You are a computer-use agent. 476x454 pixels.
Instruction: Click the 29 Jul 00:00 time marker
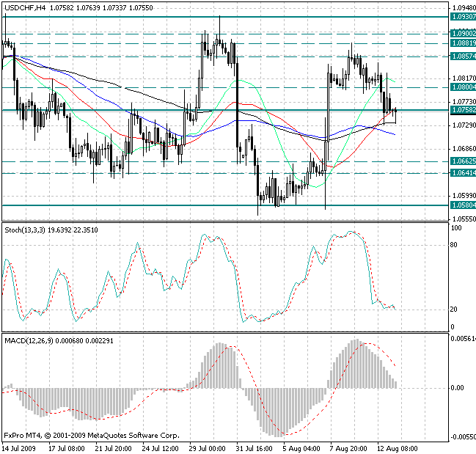click(207, 447)
